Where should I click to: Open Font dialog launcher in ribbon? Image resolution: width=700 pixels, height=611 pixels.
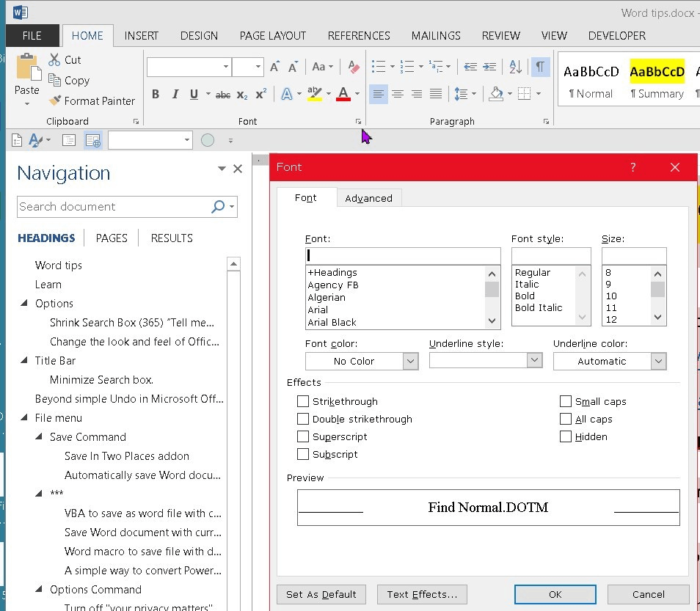tap(358, 122)
